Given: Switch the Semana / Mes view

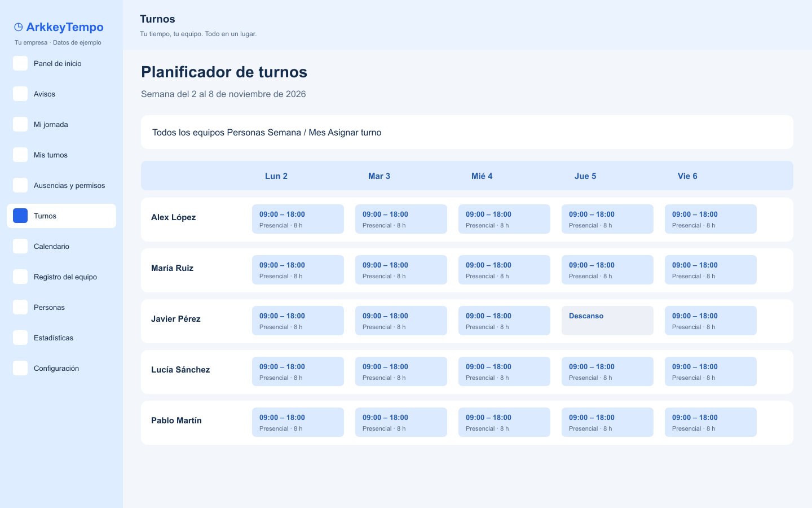Looking at the screenshot, I should [297, 133].
